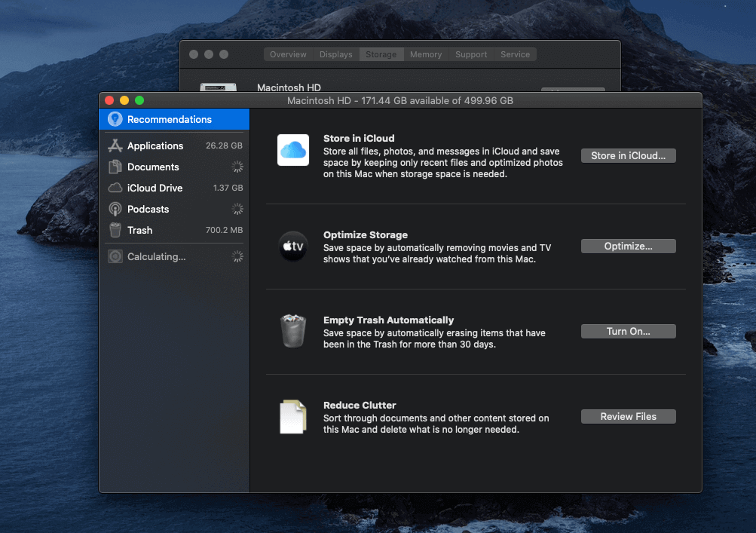Switch to the Memory tab in About window

pos(426,54)
